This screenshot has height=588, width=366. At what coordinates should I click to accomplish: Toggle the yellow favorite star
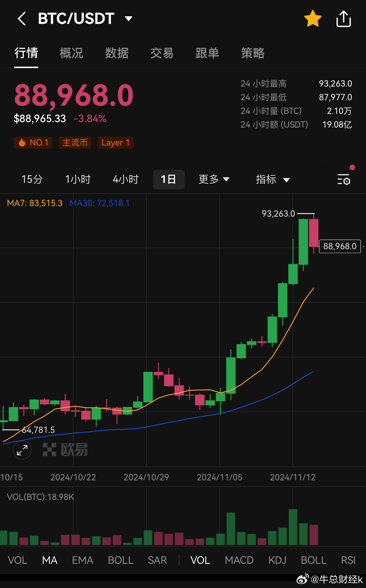pos(313,19)
